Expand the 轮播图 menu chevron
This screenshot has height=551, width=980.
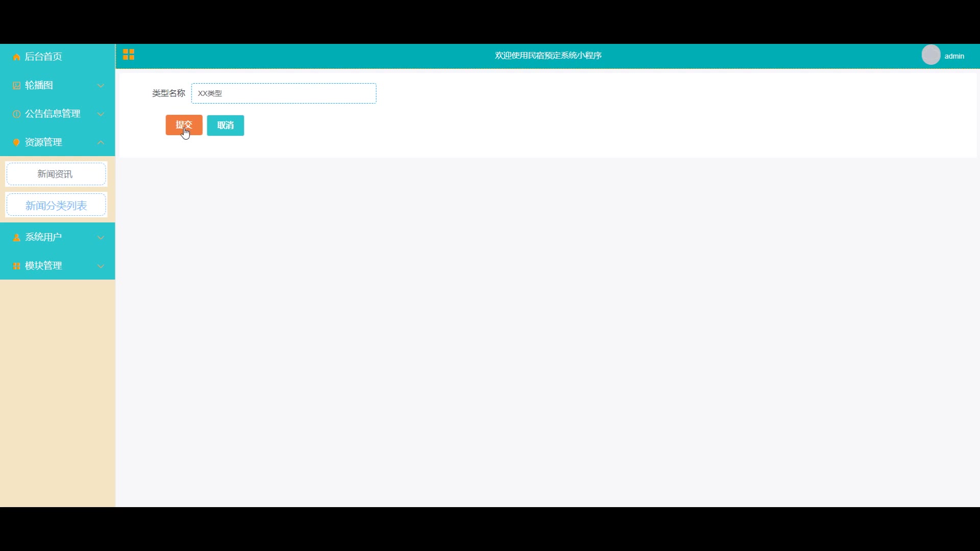coord(101,86)
